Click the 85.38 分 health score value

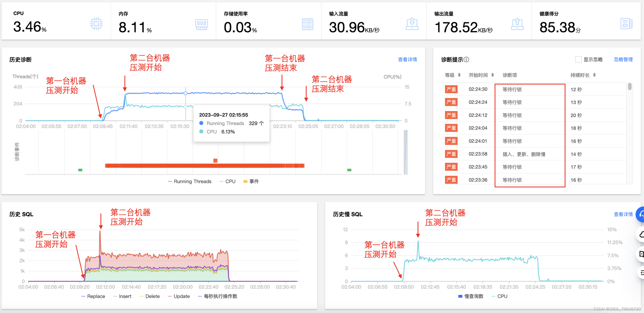click(x=560, y=27)
